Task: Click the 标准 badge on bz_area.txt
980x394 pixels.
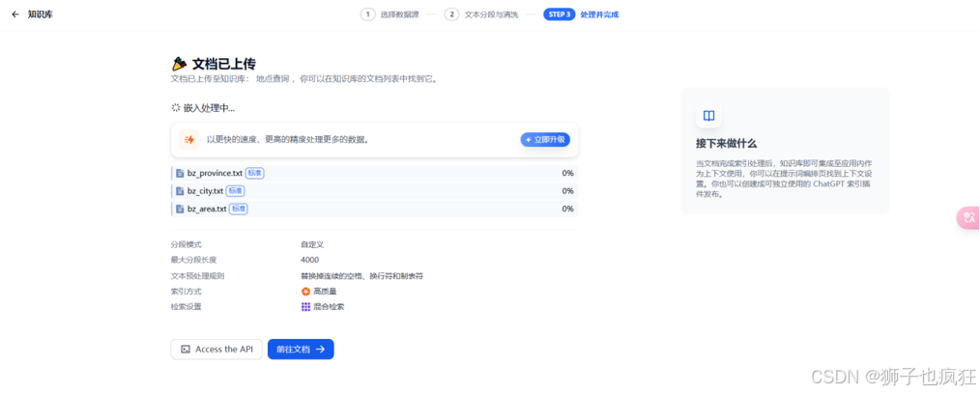Action: (238, 210)
